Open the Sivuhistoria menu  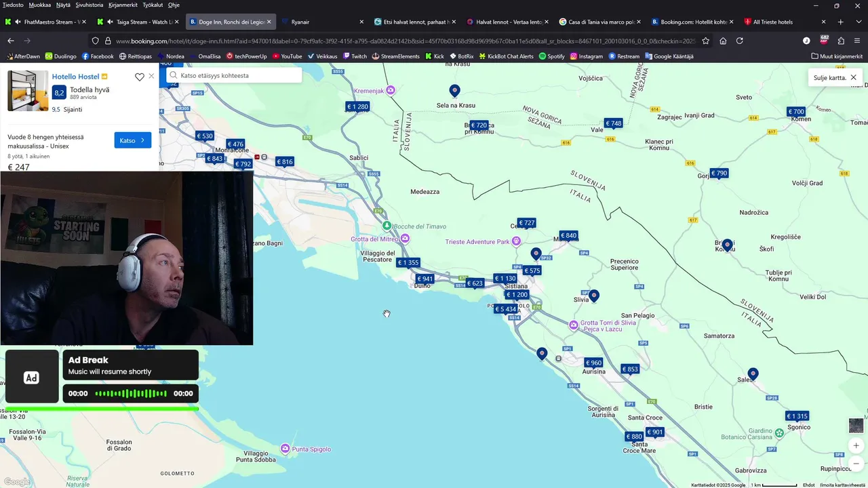90,5
